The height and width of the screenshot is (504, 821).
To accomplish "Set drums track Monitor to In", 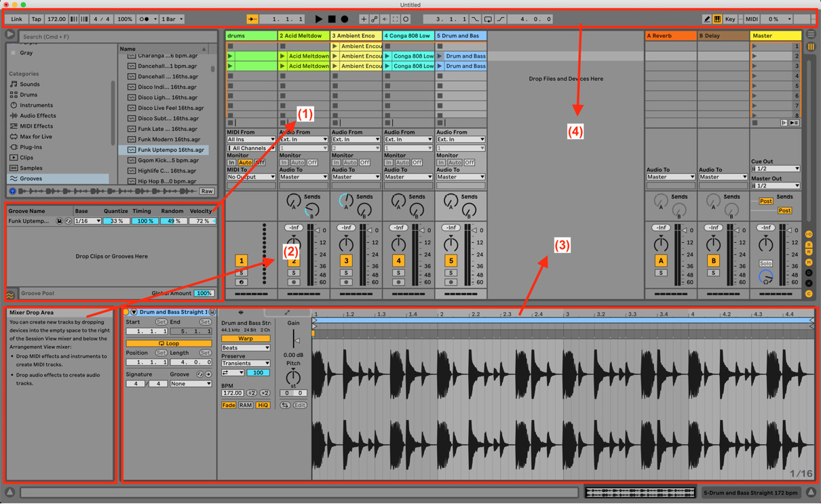I will click(231, 163).
